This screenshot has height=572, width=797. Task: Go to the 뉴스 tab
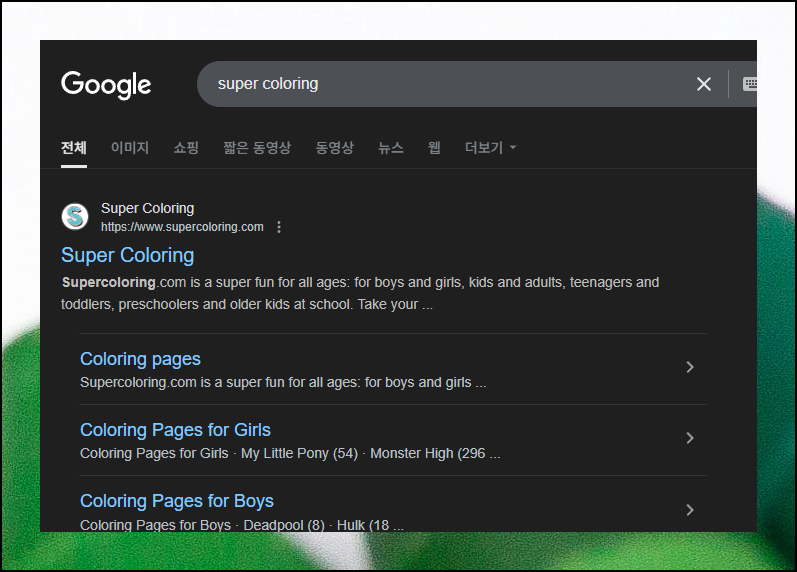[391, 148]
